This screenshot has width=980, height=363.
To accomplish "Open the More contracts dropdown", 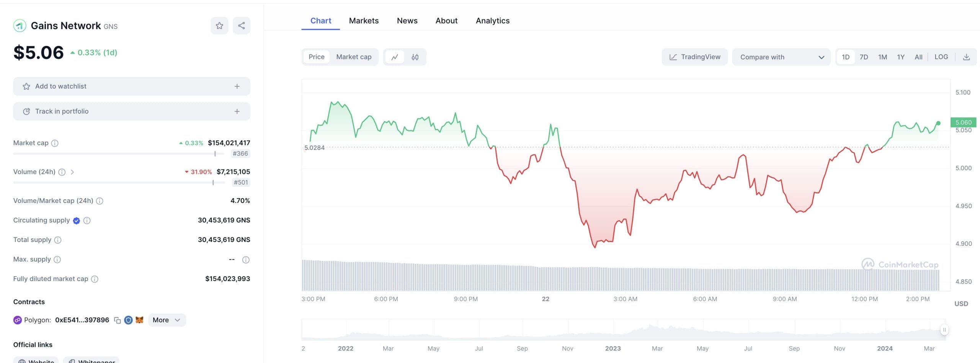I will [x=166, y=320].
